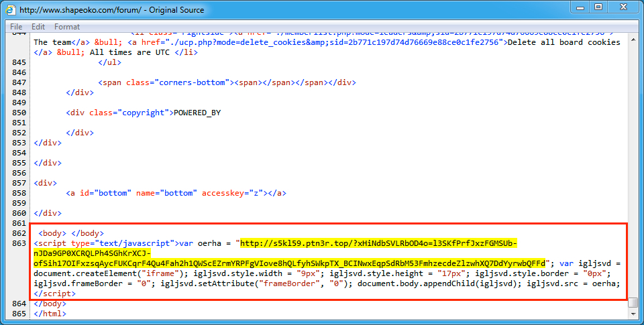644x325 pixels.
Task: Click line number 865
Action: pyautogui.click(x=19, y=314)
